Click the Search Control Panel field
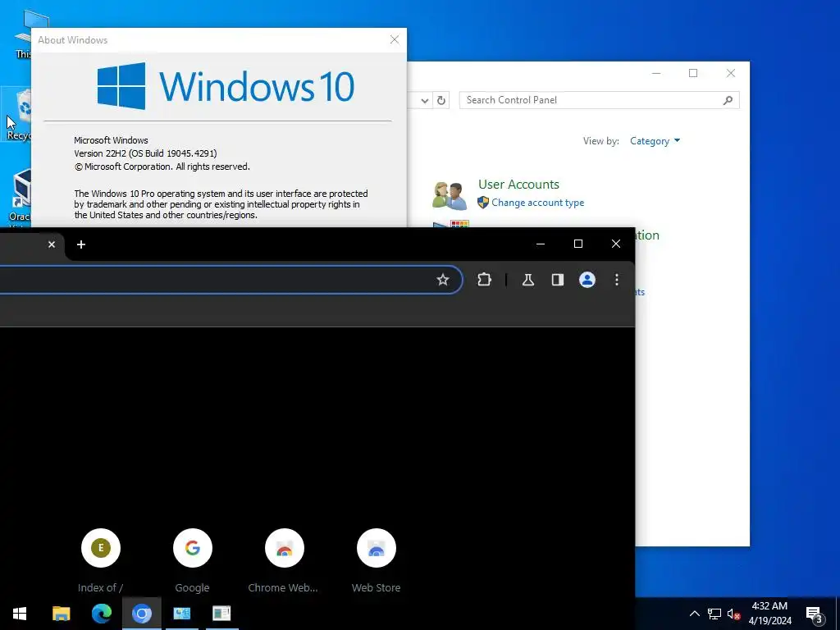 [599, 100]
